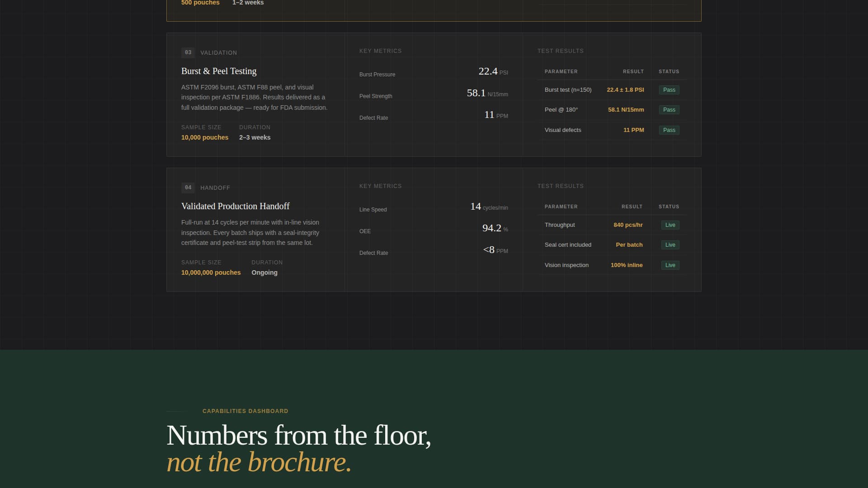Screen dimensions: 868x488
Task: Click the 04 step number badge
Action: [188, 188]
